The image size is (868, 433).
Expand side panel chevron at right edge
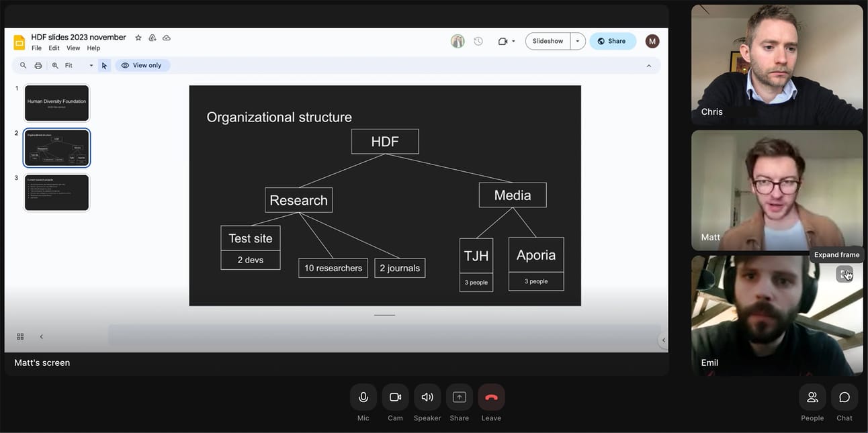pos(663,340)
